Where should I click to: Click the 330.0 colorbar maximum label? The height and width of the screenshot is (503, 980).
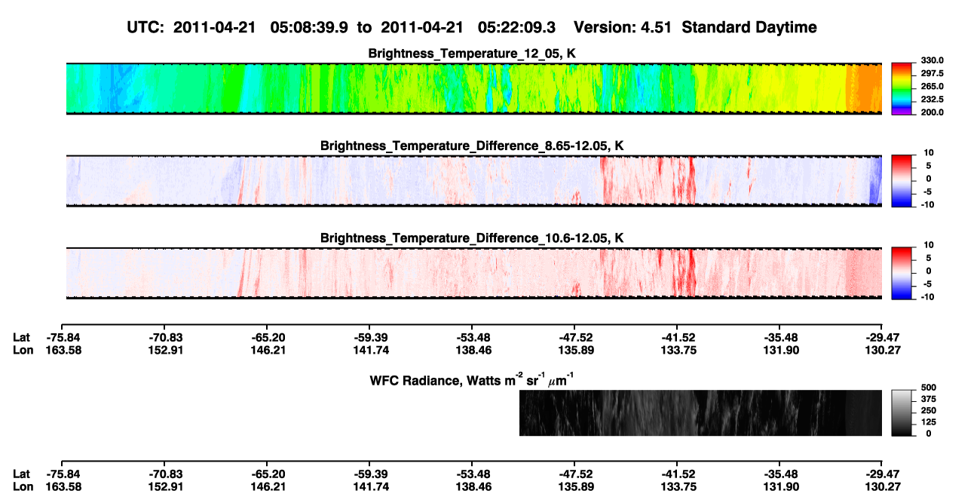[x=933, y=60]
